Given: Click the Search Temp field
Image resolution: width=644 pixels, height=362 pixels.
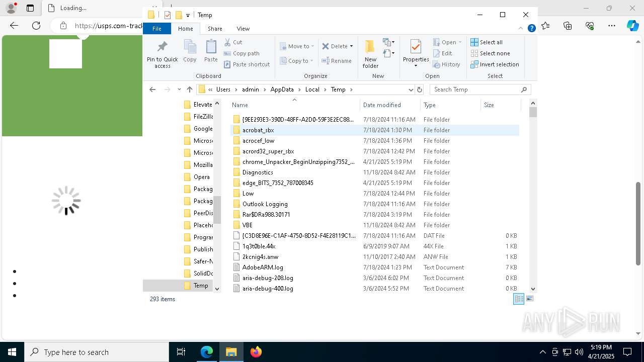Looking at the screenshot, I should coord(480,89).
